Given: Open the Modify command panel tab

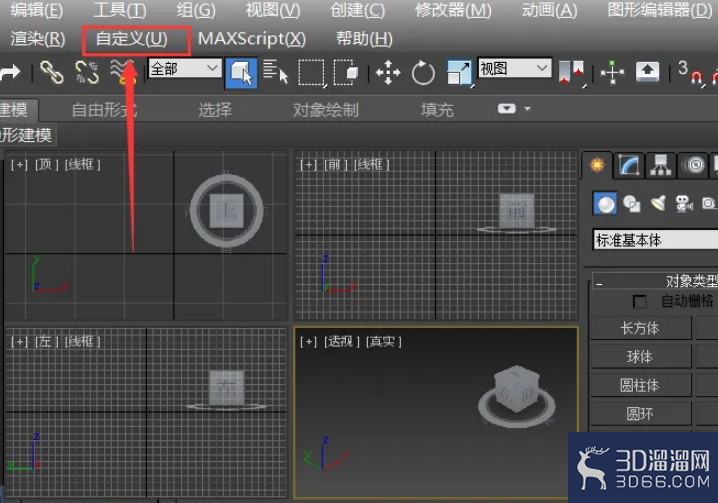Looking at the screenshot, I should tap(629, 165).
